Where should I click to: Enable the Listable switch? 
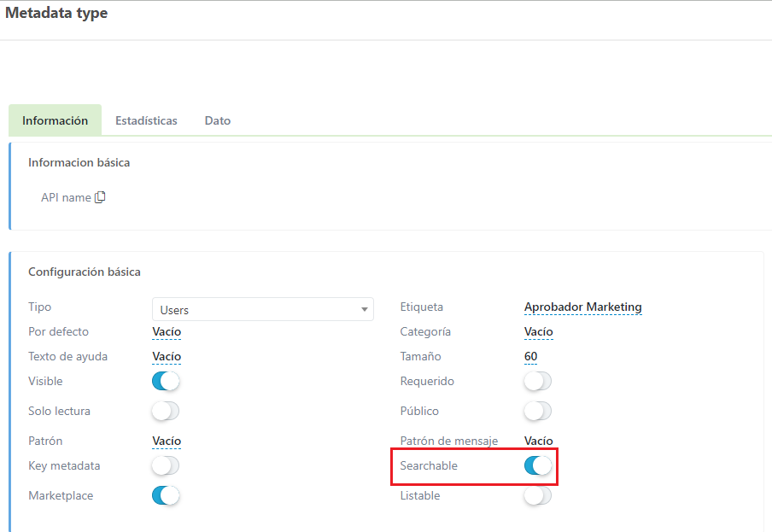pos(538,495)
